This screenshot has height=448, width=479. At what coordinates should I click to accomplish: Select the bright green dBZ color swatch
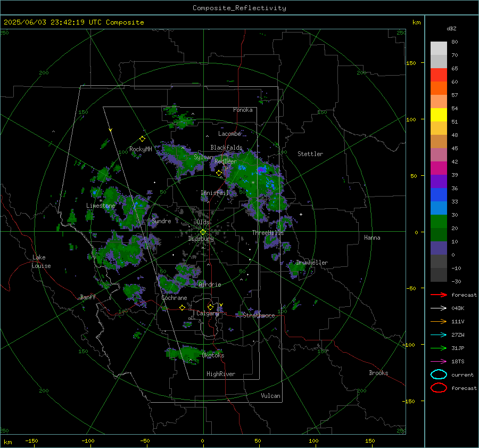click(439, 221)
